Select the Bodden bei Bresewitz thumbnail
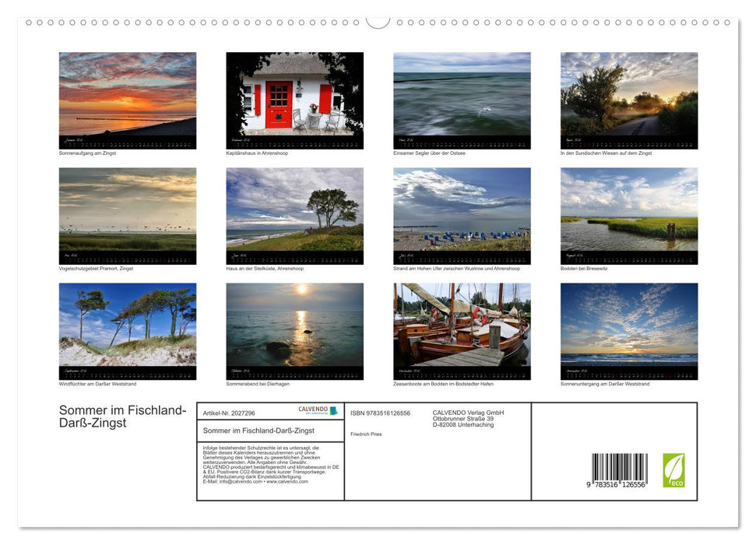 pyautogui.click(x=630, y=215)
